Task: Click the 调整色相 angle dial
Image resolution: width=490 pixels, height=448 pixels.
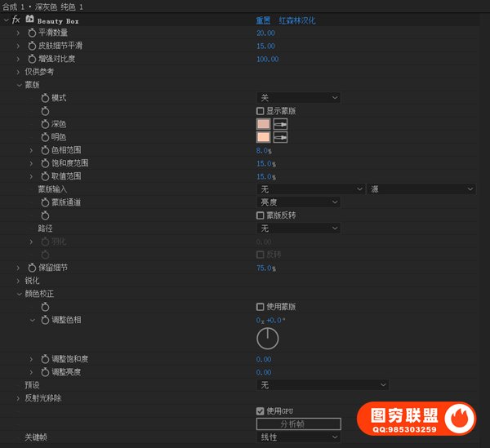Action: pyautogui.click(x=267, y=339)
